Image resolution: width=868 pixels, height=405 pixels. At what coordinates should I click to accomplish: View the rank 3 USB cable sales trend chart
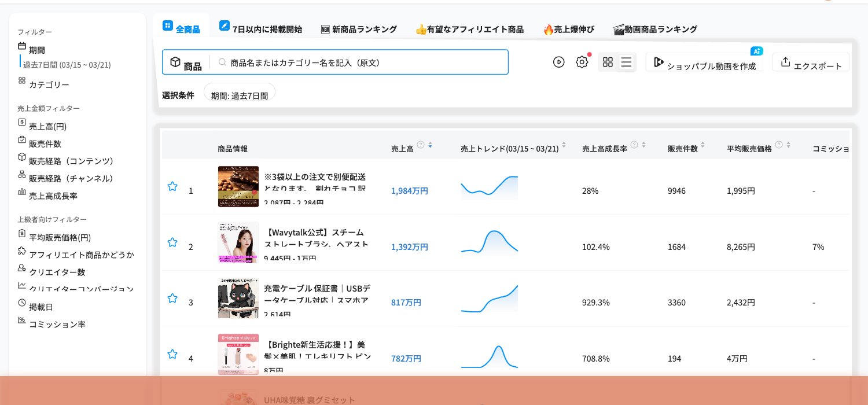[x=489, y=298]
